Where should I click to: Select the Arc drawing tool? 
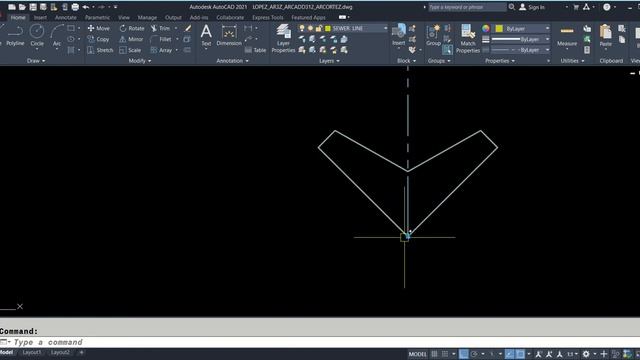(57, 35)
